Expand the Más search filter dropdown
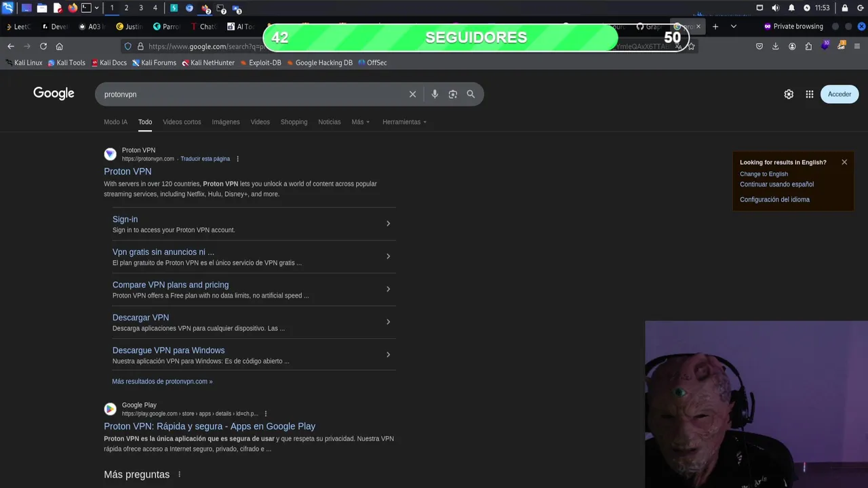868x488 pixels. (361, 122)
